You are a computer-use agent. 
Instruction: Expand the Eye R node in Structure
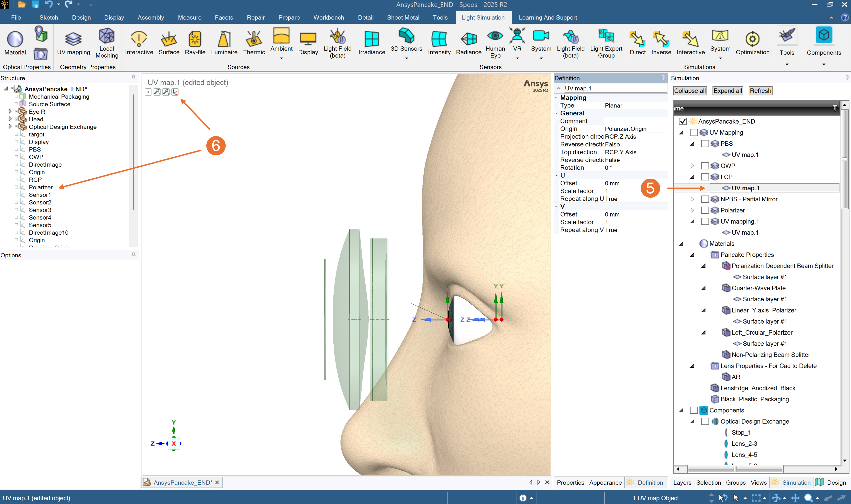pyautogui.click(x=10, y=111)
